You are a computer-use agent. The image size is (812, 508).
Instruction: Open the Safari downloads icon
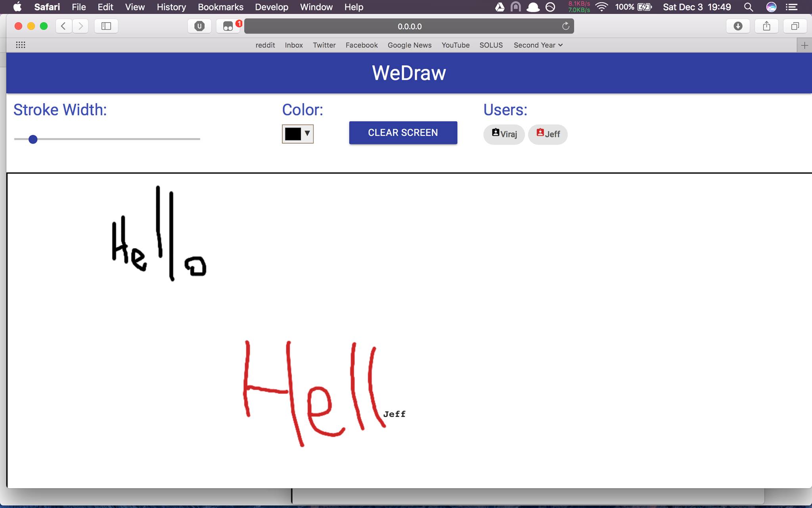737,26
